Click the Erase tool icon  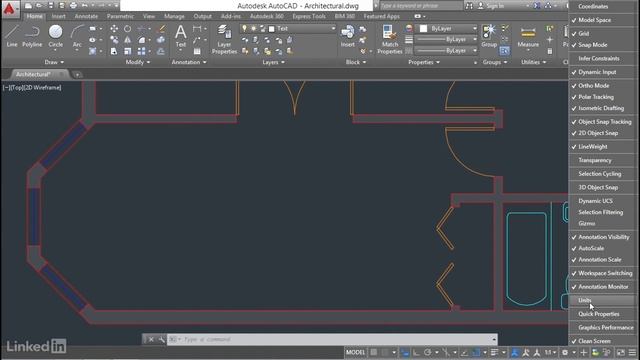(x=162, y=29)
